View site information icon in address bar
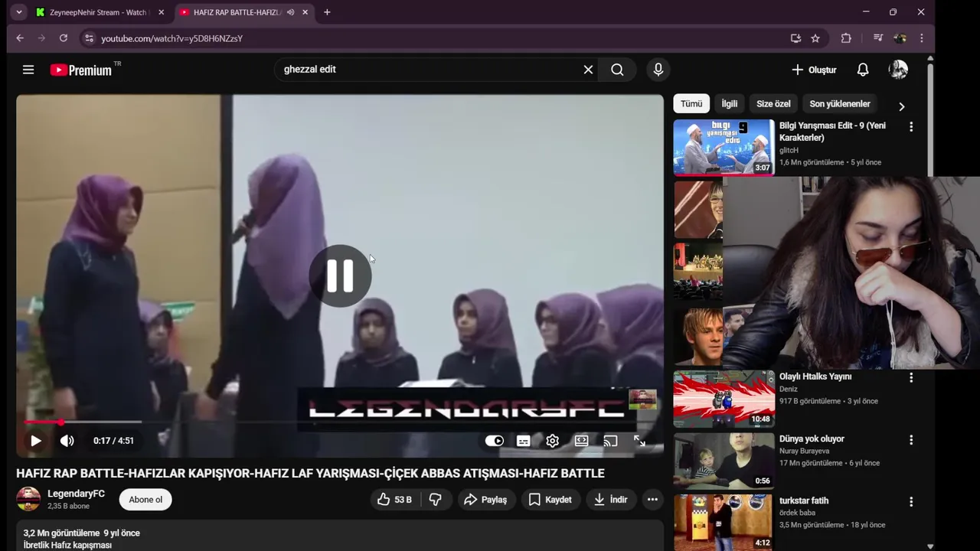The height and width of the screenshot is (551, 980). coord(89,38)
